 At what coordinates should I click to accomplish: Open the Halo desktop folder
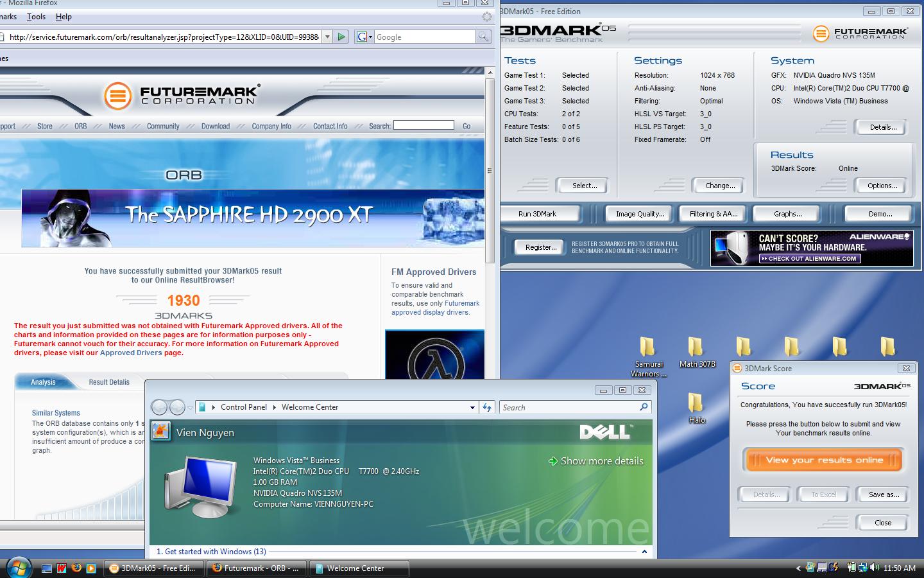point(697,408)
